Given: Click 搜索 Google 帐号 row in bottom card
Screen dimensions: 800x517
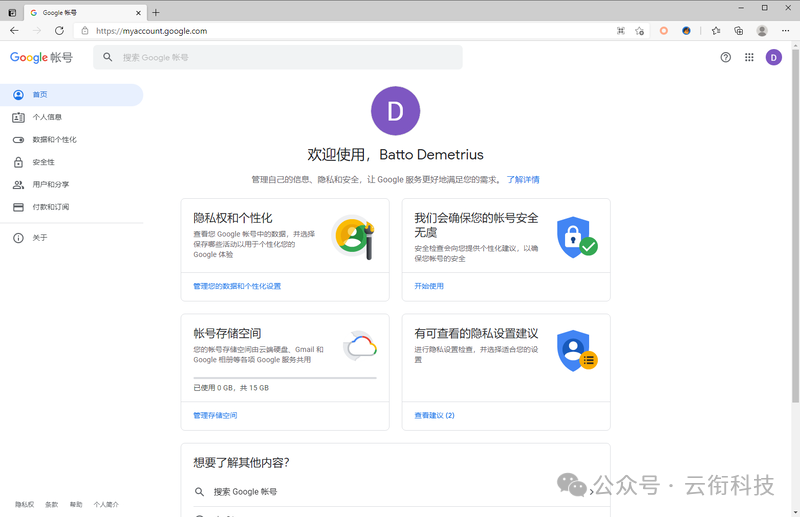Looking at the screenshot, I should coord(395,492).
